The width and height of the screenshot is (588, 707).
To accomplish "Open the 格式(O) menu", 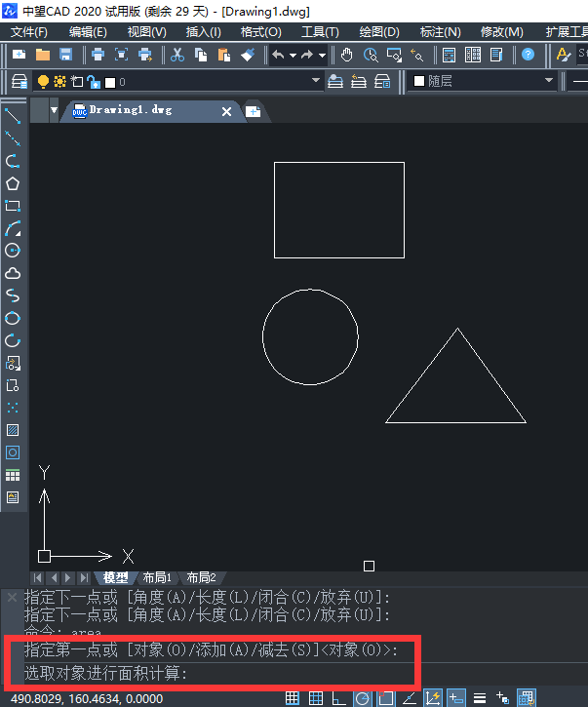I will [260, 32].
